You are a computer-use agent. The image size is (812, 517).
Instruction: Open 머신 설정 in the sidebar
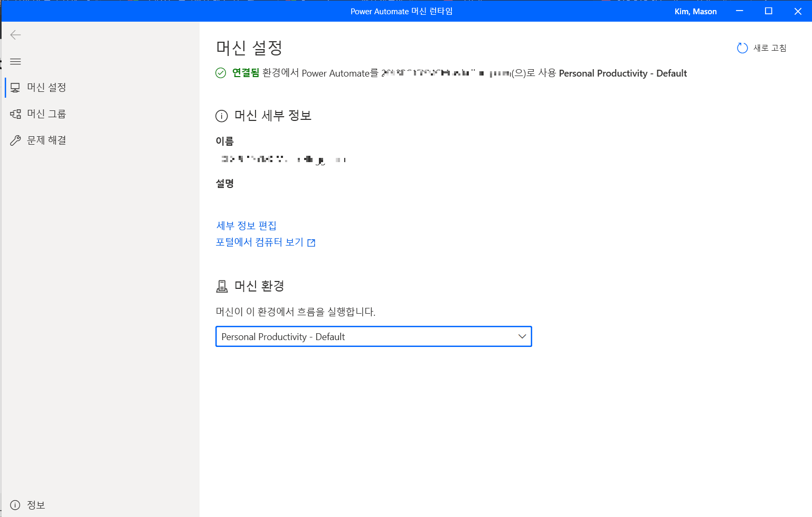[x=100, y=87]
